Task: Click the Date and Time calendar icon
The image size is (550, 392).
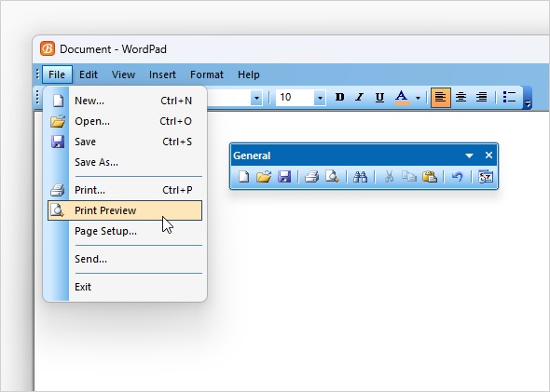Action: (x=486, y=177)
